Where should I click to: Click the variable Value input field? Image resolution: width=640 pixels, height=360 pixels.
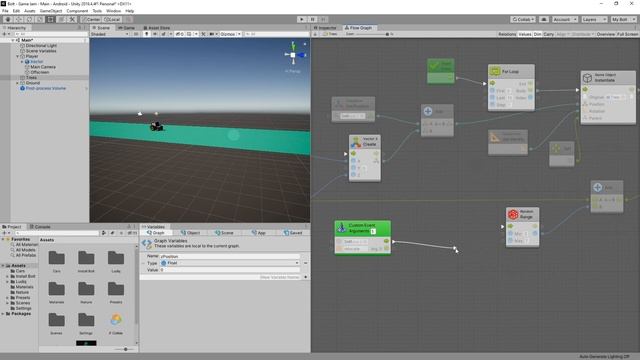(x=230, y=270)
